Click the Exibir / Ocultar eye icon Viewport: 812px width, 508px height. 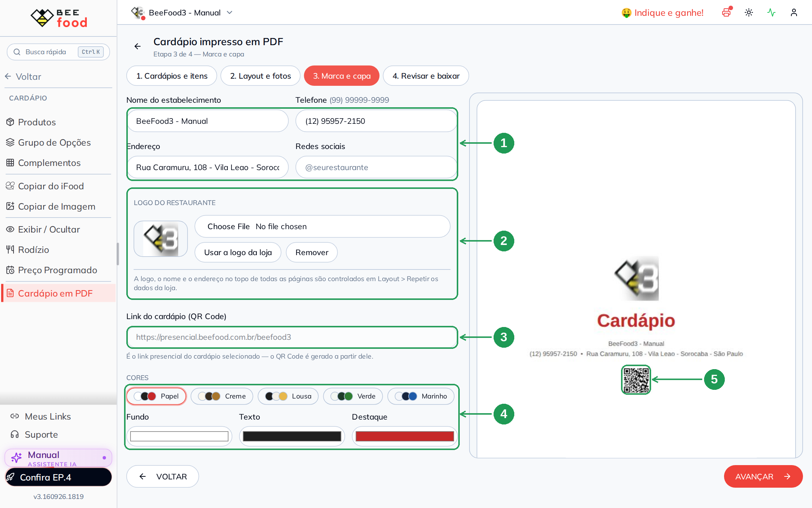coord(10,229)
